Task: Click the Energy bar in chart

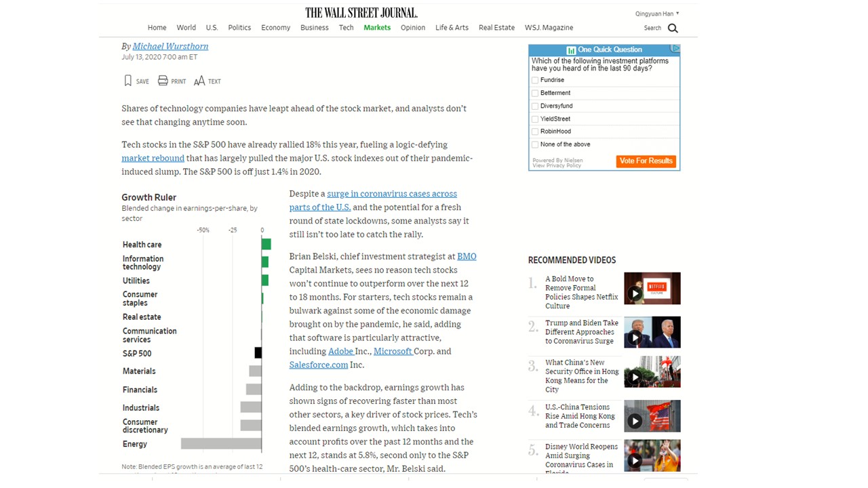Action: tap(221, 444)
